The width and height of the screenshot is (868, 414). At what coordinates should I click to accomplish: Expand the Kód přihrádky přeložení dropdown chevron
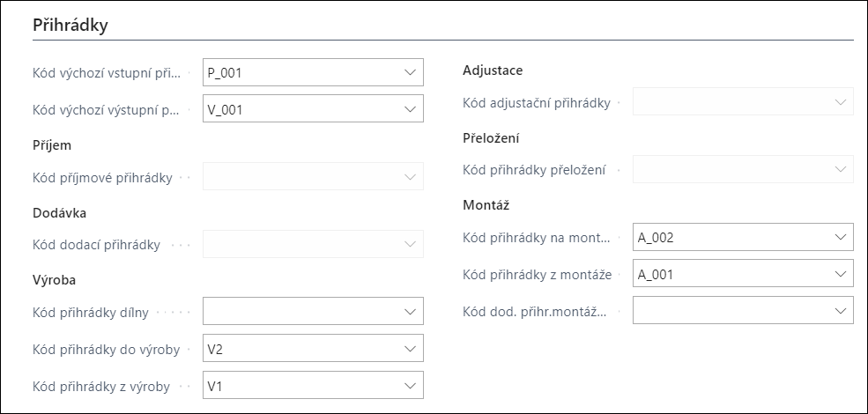tap(841, 169)
